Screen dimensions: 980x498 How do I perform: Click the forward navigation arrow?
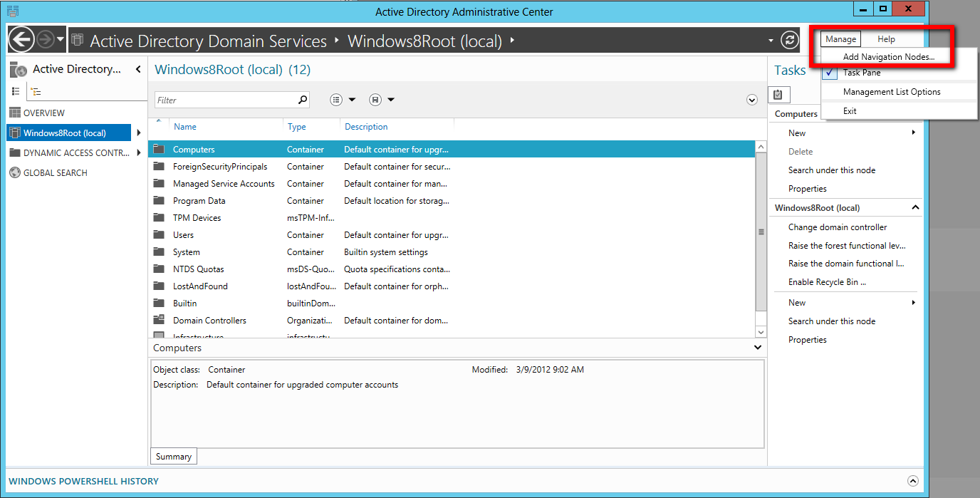[46, 40]
